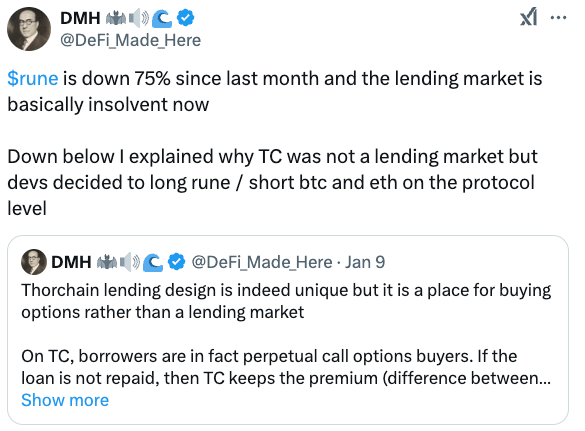Click the @DeFi_Made_Here handle in quoted tweet
The height and width of the screenshot is (431, 585).
coord(262,262)
